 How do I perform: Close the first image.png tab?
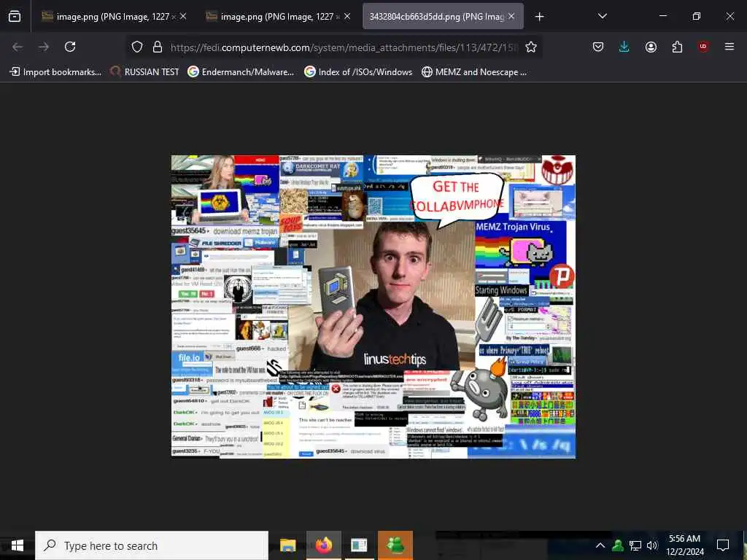(183, 16)
